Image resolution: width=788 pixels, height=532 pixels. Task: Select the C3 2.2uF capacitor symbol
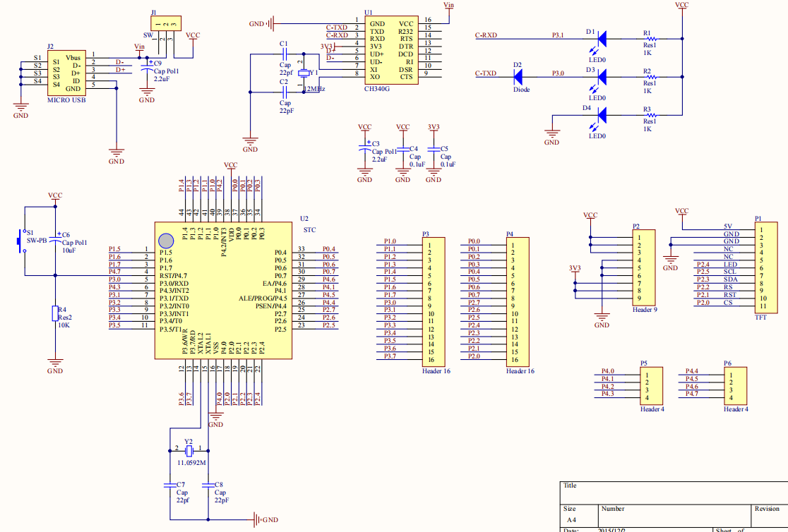tap(365, 147)
